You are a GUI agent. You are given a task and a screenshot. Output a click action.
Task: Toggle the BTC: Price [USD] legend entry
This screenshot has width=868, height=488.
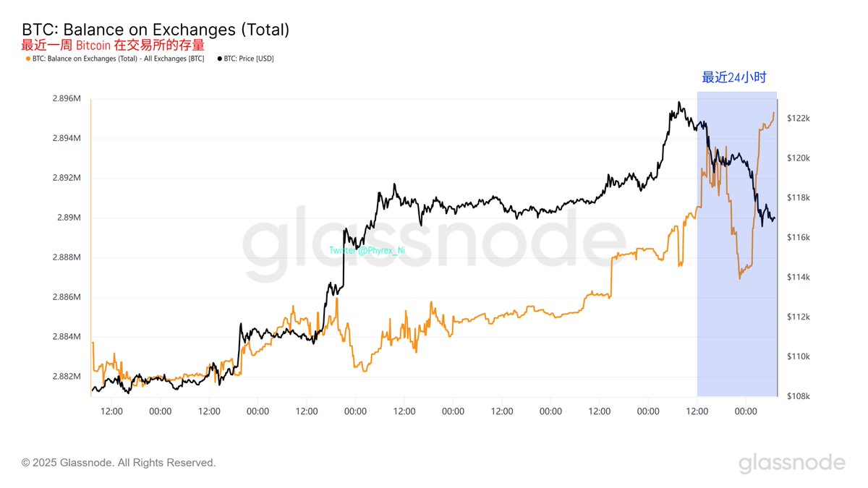245,59
